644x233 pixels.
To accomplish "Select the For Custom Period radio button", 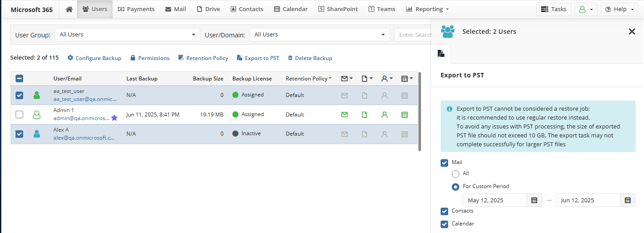I will pos(455,187).
